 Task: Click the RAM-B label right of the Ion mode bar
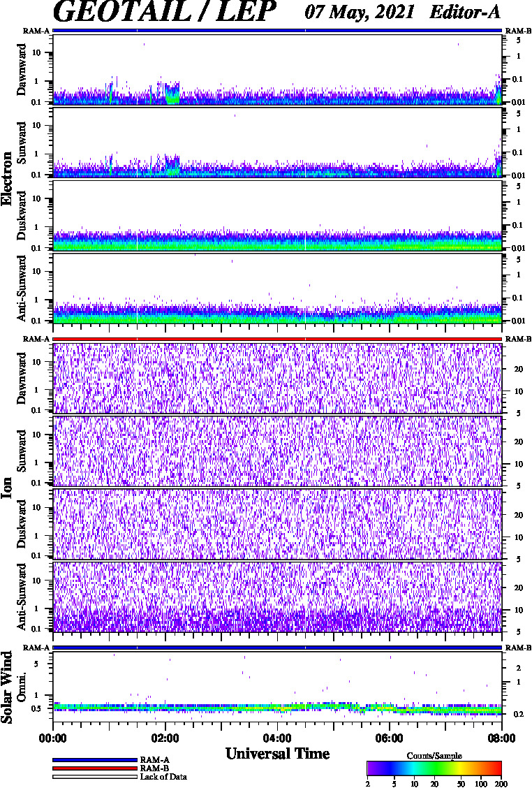518,340
